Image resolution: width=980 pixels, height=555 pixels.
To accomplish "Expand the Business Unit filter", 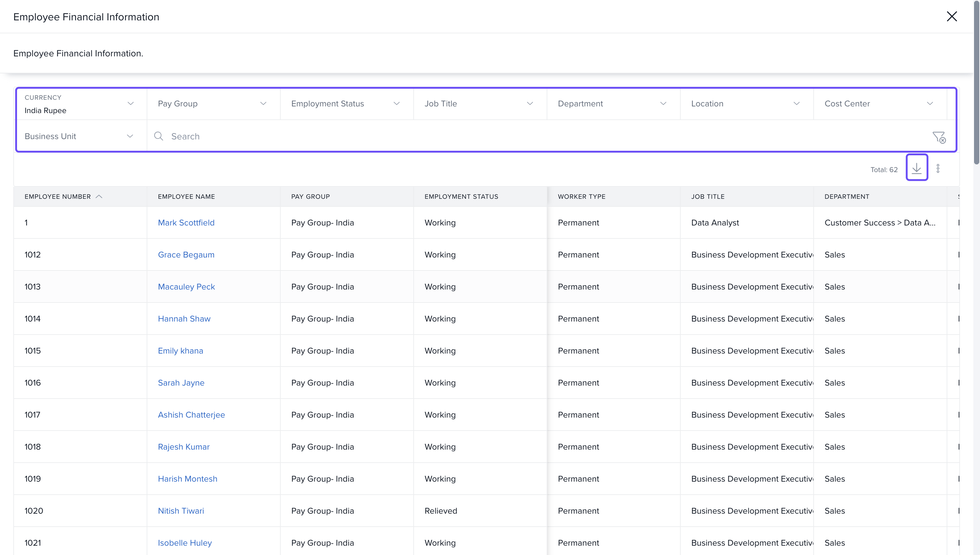I will pos(80,136).
